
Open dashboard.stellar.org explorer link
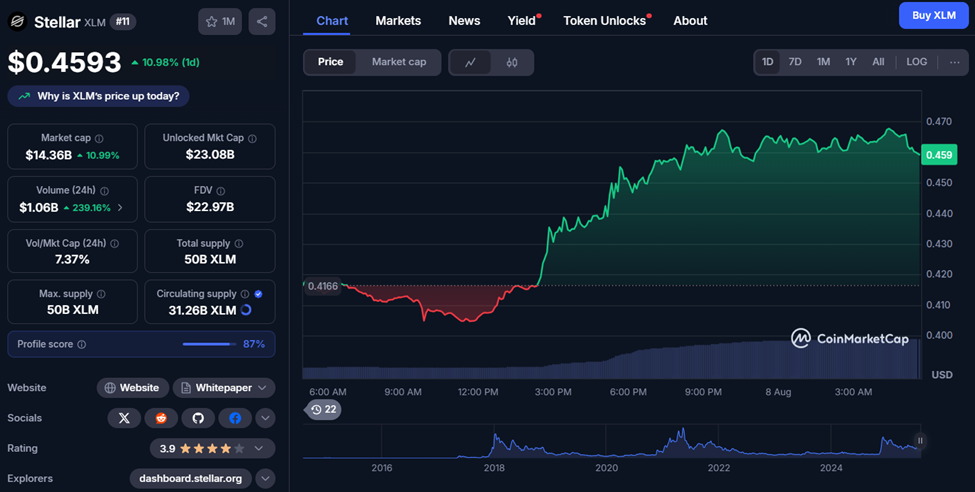coord(190,479)
